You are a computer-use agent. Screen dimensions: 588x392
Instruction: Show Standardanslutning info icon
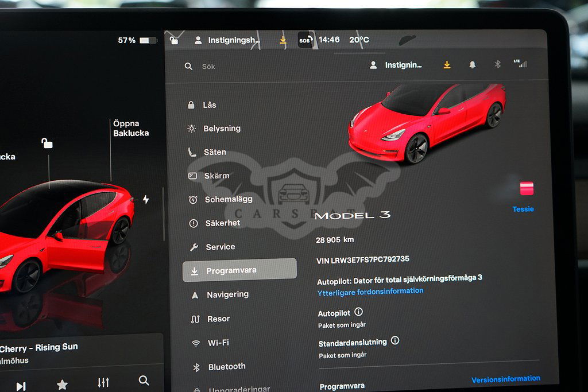click(395, 340)
